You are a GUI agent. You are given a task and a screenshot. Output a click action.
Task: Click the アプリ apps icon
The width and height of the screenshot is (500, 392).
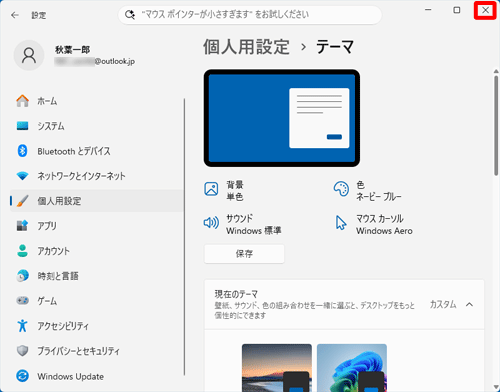[x=22, y=226]
